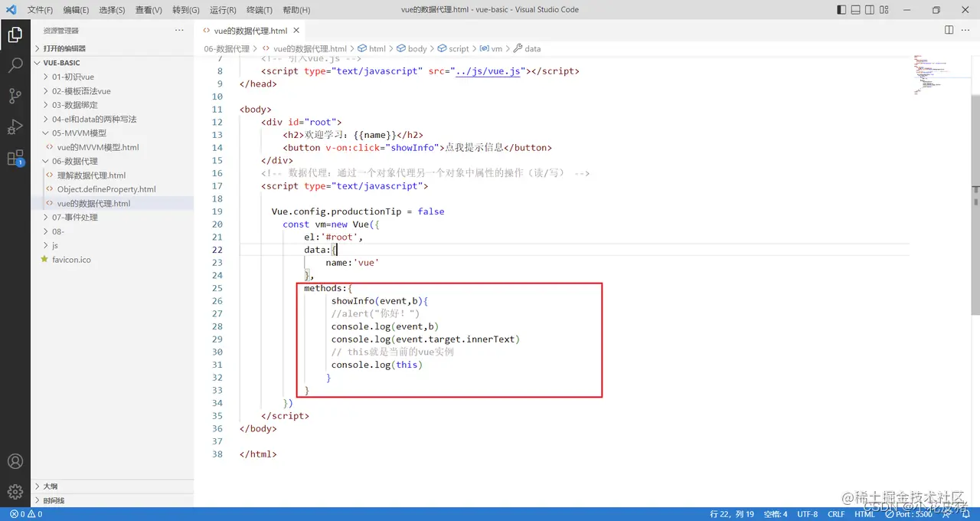Open the Manage gear icon

click(x=15, y=492)
